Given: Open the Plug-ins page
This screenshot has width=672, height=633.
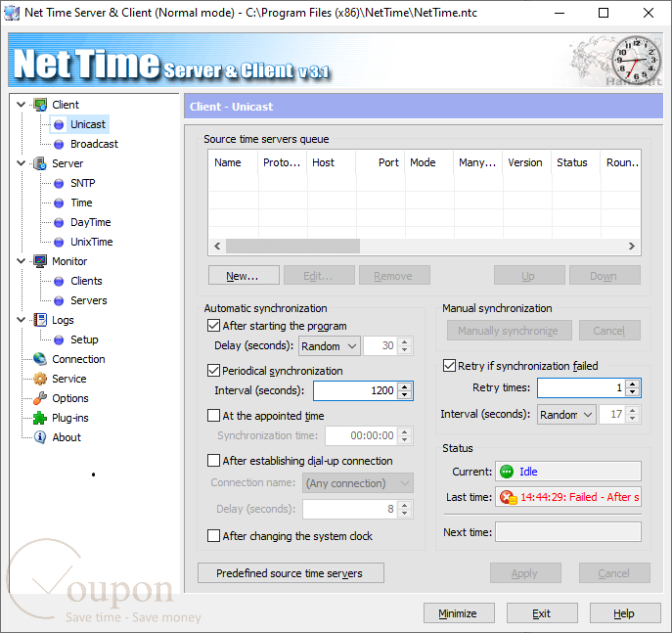Looking at the screenshot, I should [70, 418].
